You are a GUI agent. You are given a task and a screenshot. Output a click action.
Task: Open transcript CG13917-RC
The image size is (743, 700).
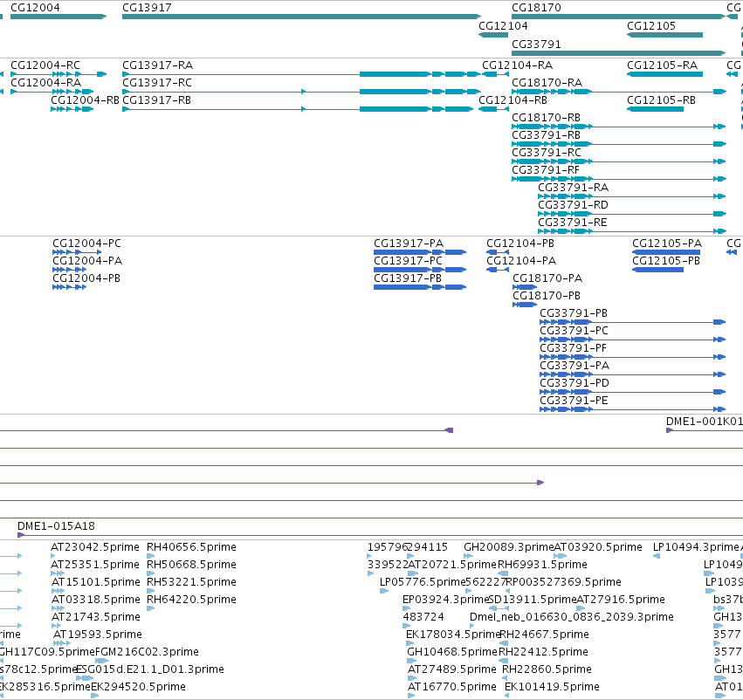pyautogui.click(x=157, y=83)
